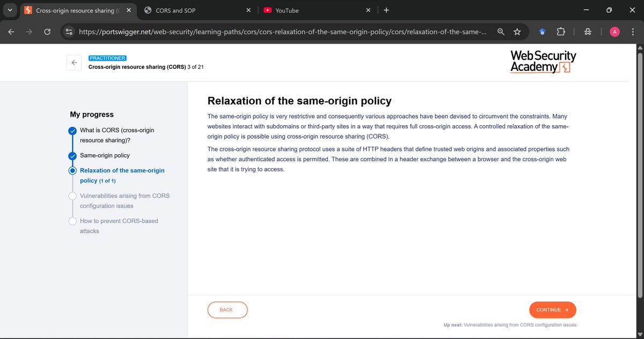The height and width of the screenshot is (339, 644).
Task: Open 'Vulnerabilities arising from CORS configuration issues' step
Action: 125,201
